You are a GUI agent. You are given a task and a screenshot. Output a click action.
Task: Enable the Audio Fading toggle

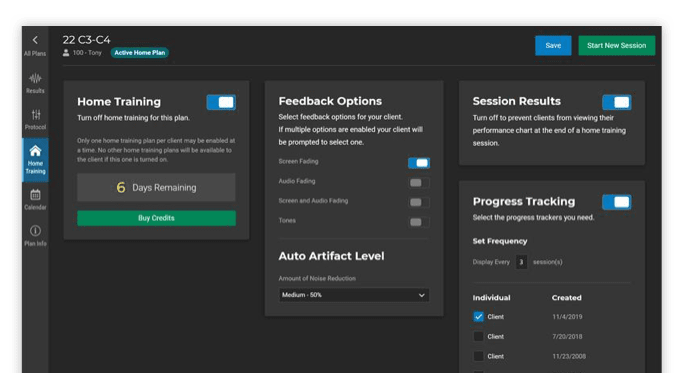(419, 183)
